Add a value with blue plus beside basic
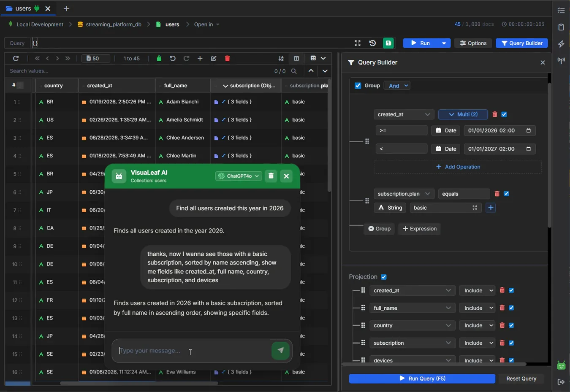This screenshot has width=570, height=392. [491, 208]
